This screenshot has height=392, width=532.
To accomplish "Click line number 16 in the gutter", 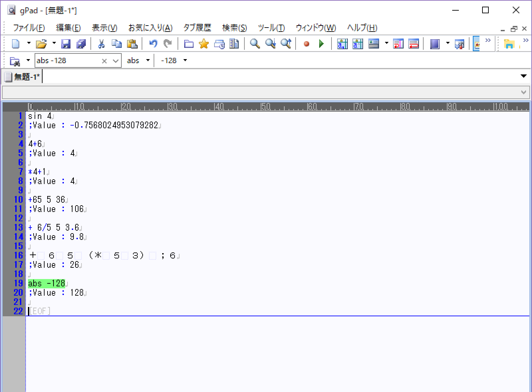I will [x=18, y=255].
